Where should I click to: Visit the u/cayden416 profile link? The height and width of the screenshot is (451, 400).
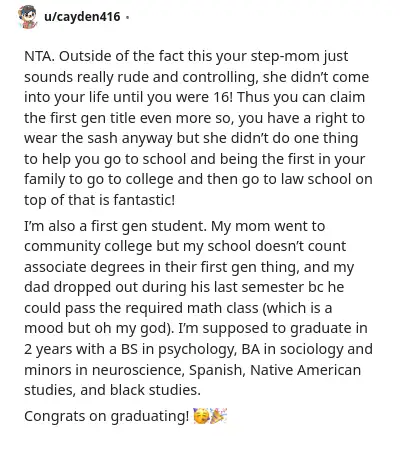tap(82, 16)
